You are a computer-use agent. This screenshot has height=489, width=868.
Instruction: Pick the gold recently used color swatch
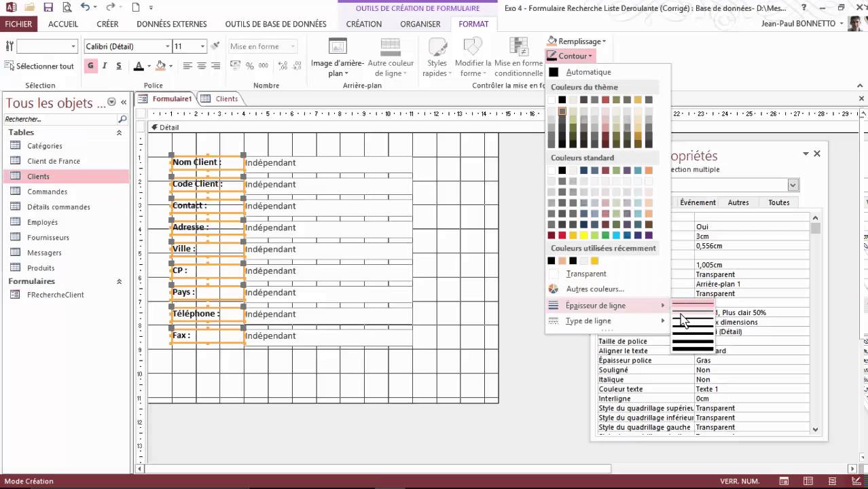(x=595, y=261)
